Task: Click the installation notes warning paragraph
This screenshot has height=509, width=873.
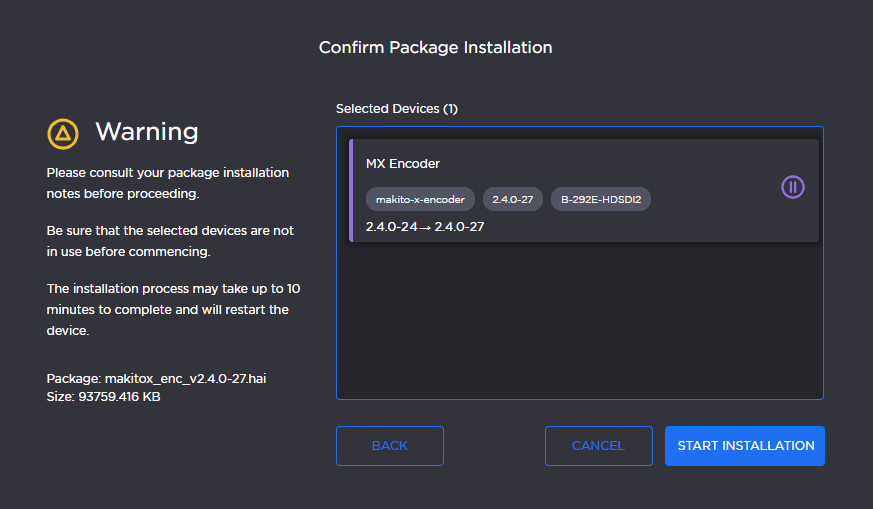Action: pos(167,183)
